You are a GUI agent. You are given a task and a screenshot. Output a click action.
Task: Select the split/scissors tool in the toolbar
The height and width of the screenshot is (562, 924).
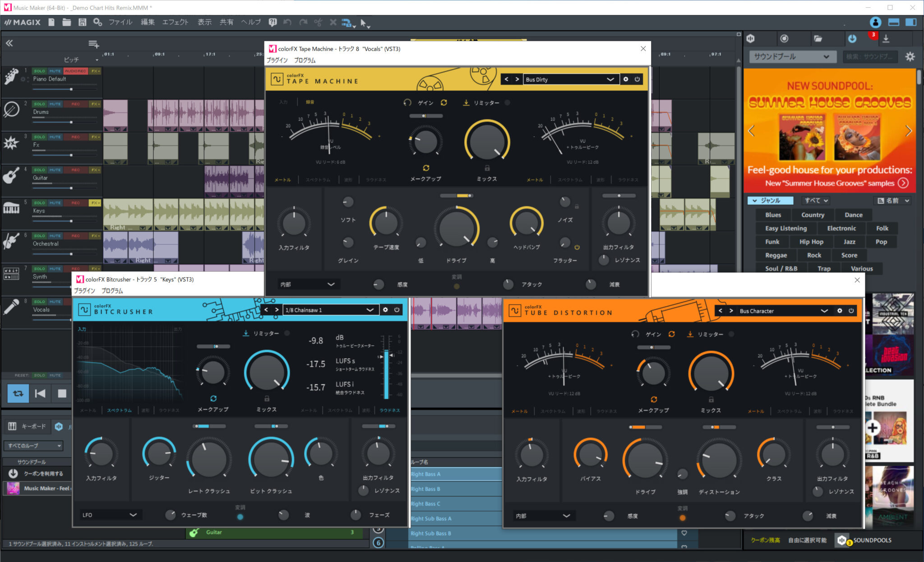(319, 22)
